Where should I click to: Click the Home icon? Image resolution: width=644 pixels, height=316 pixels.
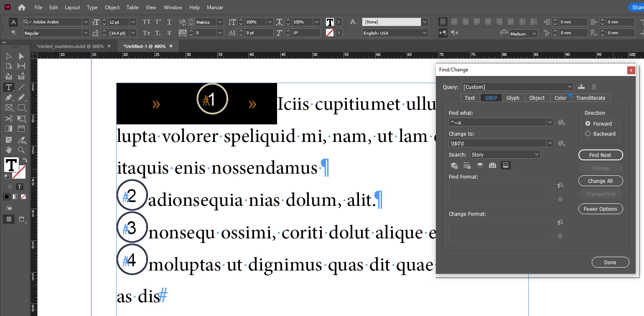click(22, 7)
